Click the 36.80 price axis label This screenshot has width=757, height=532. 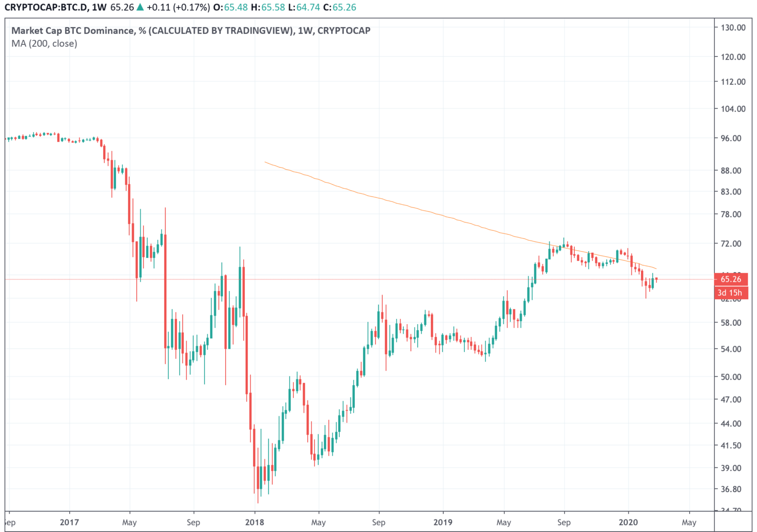pos(731,489)
